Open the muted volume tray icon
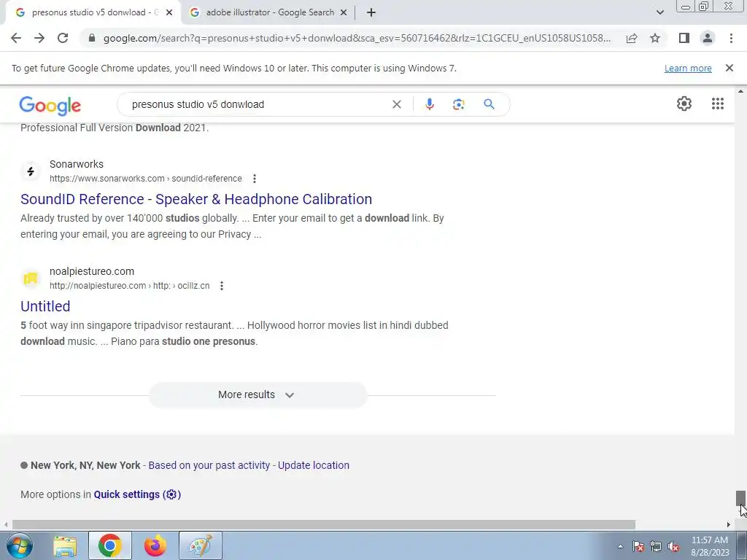The image size is (747, 560). click(x=673, y=547)
